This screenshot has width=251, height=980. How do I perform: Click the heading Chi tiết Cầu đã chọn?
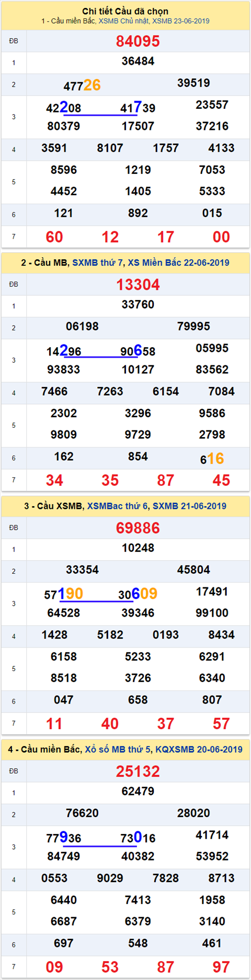tap(125, 11)
